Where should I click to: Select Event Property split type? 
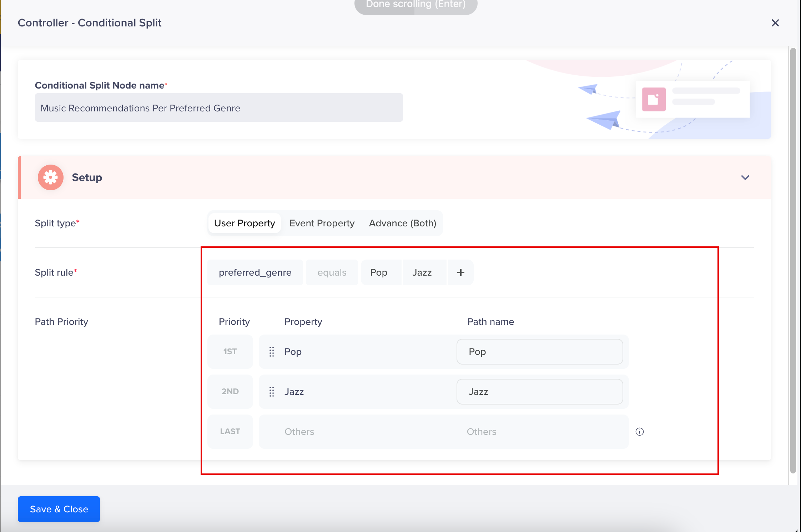[322, 223]
